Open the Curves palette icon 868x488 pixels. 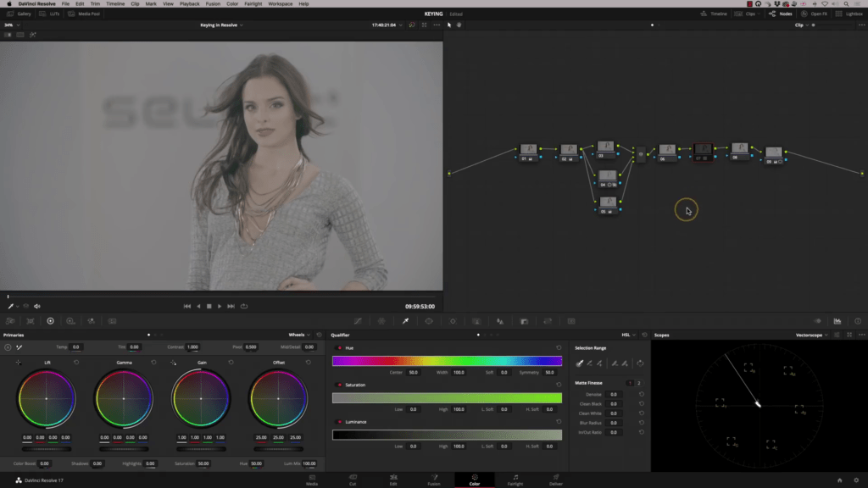point(358,321)
